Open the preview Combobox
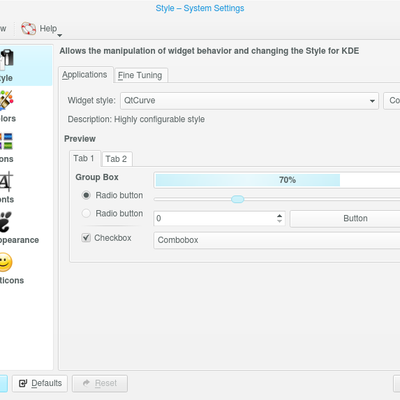This screenshot has width=400, height=400. [x=277, y=240]
